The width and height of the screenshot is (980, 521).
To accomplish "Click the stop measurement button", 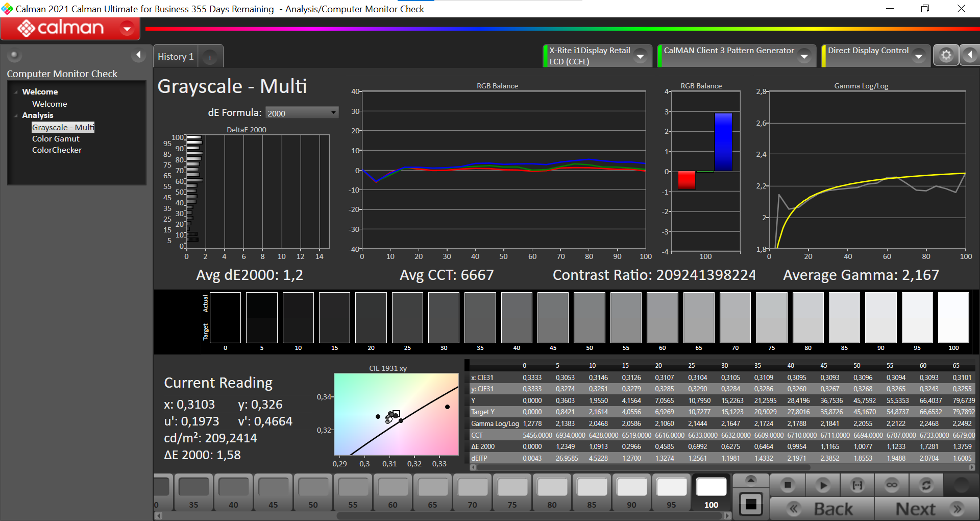I will (x=787, y=485).
